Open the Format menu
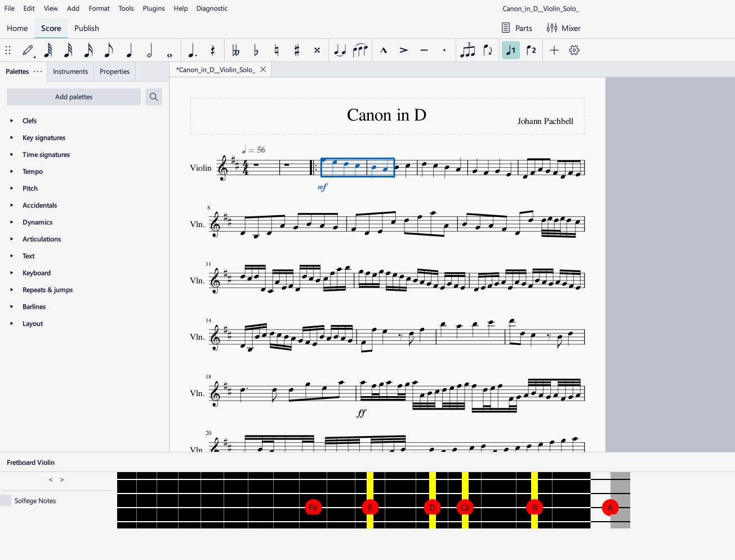 click(x=99, y=8)
